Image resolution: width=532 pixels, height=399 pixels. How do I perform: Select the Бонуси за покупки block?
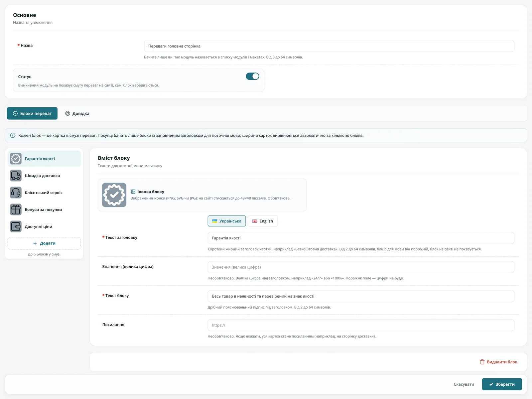pos(44,209)
